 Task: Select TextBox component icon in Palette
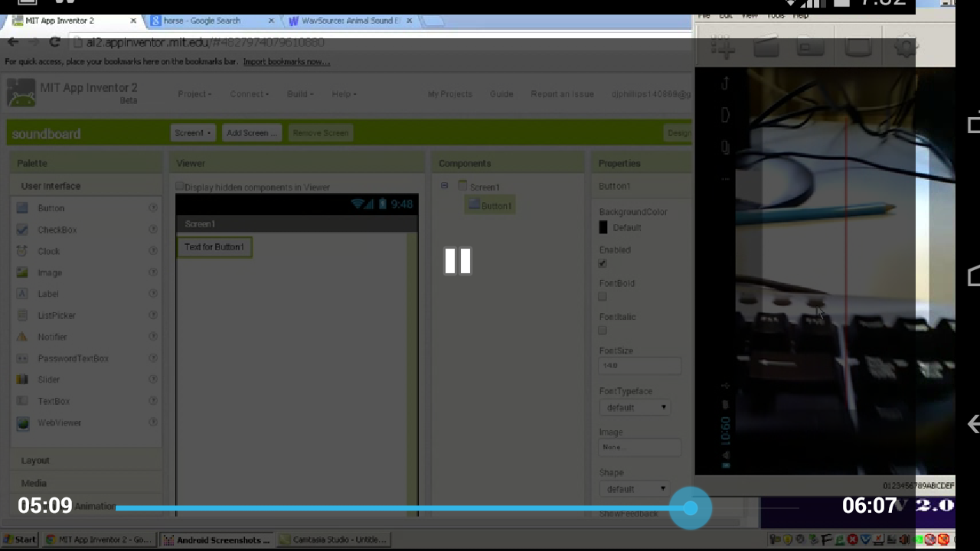[22, 401]
